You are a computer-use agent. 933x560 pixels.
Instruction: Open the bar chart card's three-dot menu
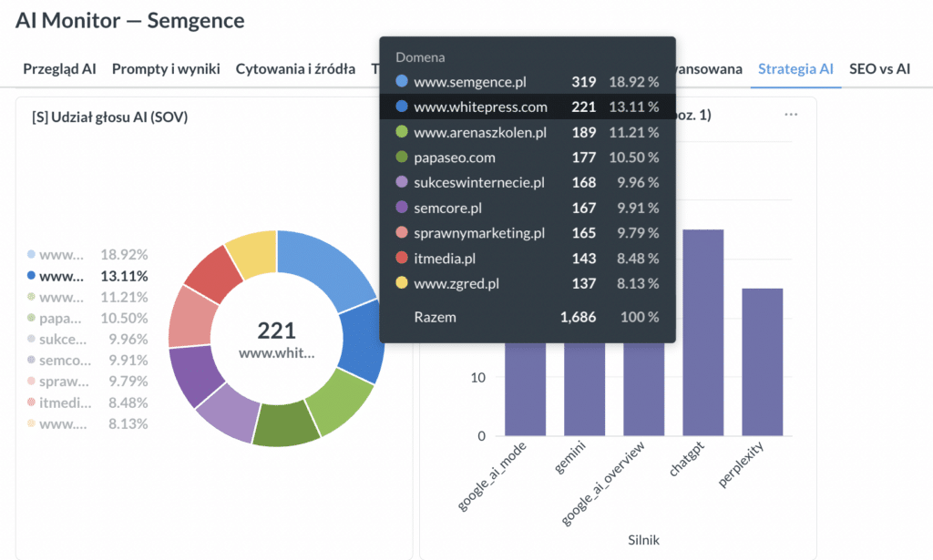click(x=790, y=115)
